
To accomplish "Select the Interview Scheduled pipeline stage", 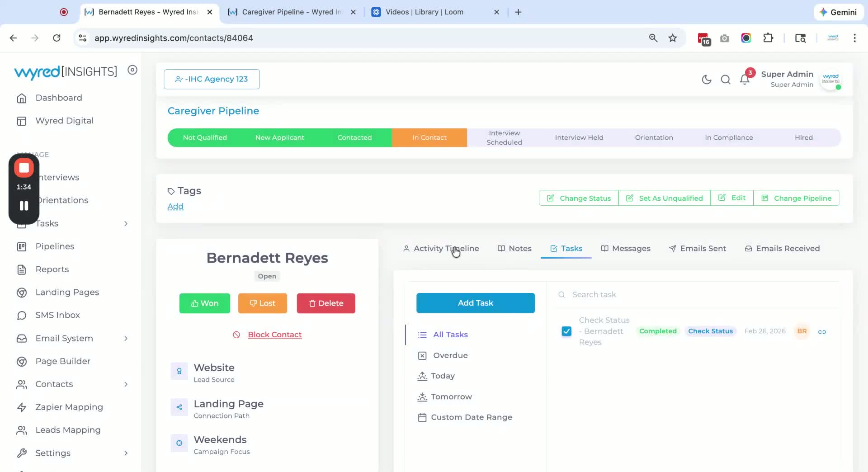I will click(504, 138).
